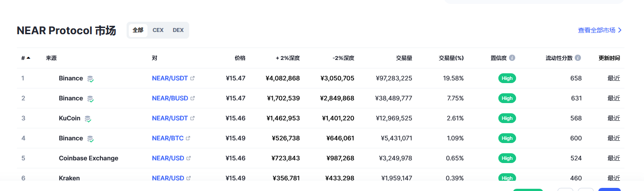Open Kraken exchange source link
The width and height of the screenshot is (644, 191).
[69, 178]
